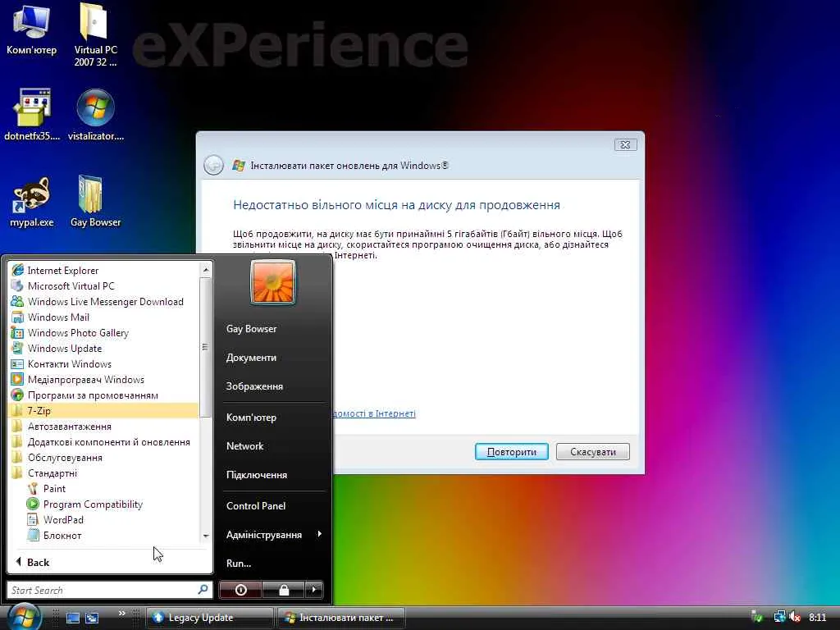The width and height of the screenshot is (840, 630).
Task: Click the back arrow in update installer dialog
Action: (x=213, y=165)
